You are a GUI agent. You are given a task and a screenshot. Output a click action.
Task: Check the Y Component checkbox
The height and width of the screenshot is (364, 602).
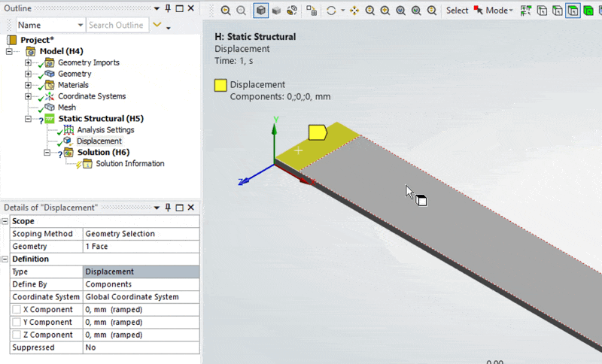tap(17, 323)
